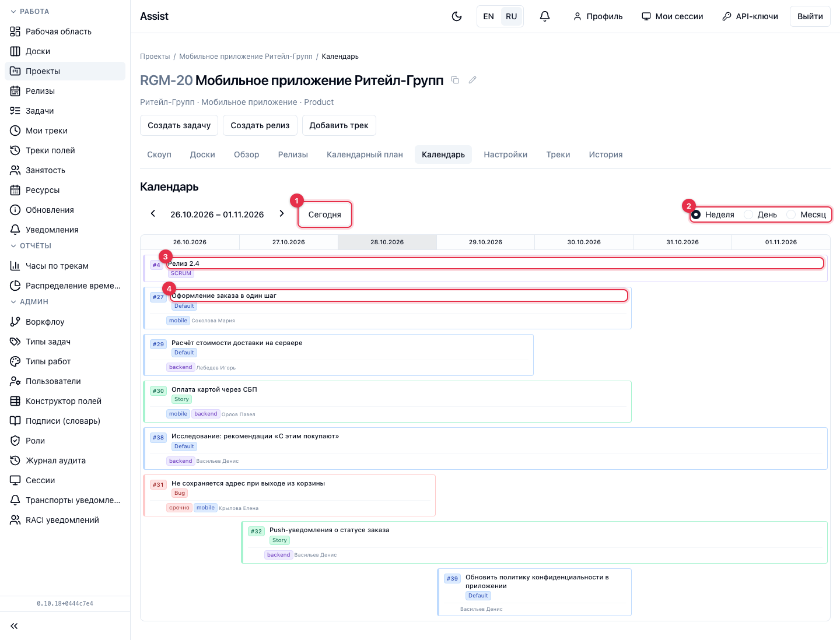
Task: Select День view radio button
Action: coord(748,214)
